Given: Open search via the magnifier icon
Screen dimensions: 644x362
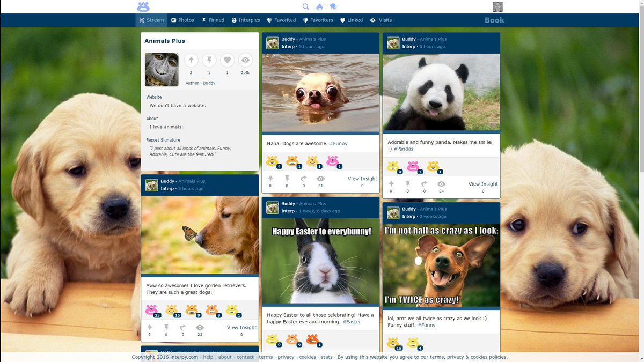Looking at the screenshot, I should coord(306,7).
